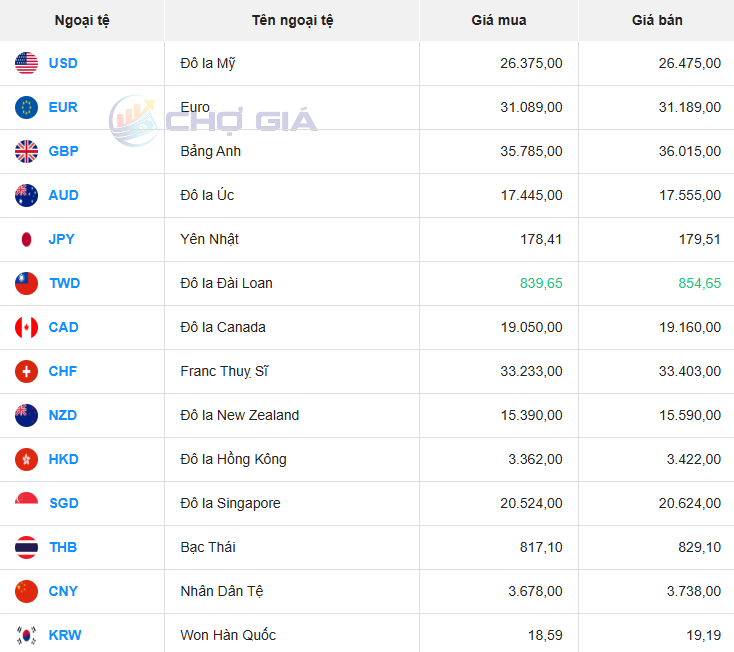Screen dimensions: 734x652
Task: Open the AUD currency link
Action: point(63,195)
